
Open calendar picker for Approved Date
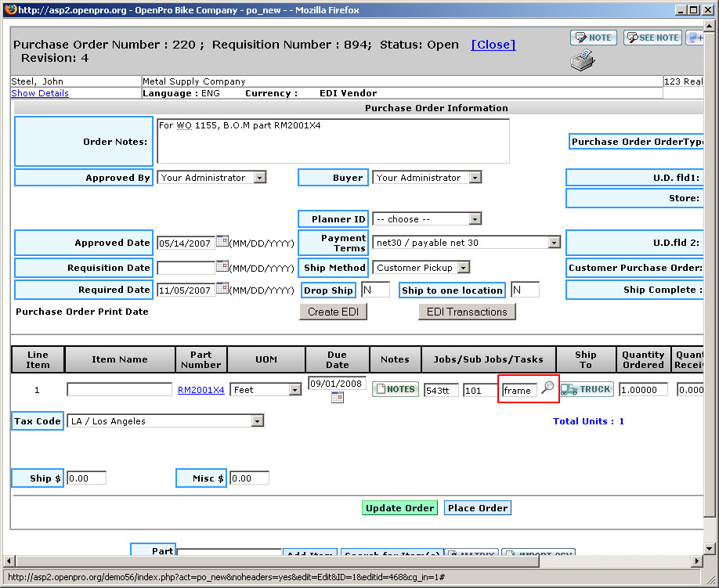pos(222,242)
